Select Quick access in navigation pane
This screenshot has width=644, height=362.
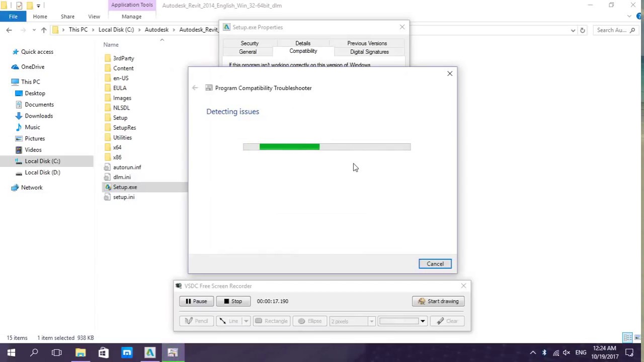click(x=37, y=52)
